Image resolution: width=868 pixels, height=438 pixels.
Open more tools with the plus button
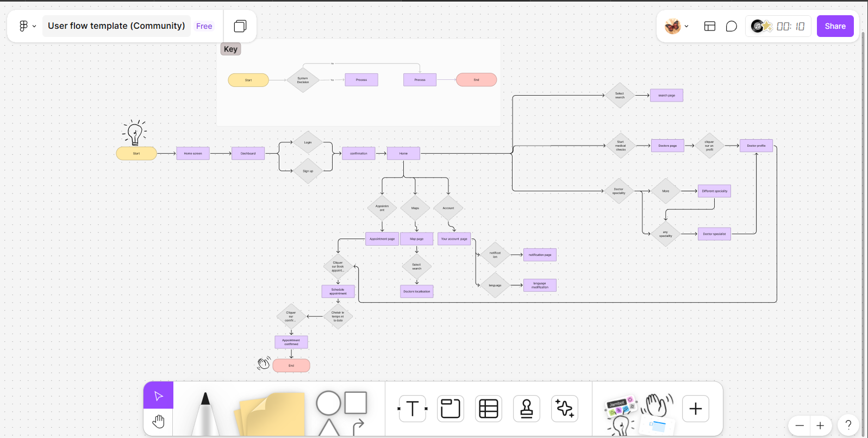pos(696,409)
